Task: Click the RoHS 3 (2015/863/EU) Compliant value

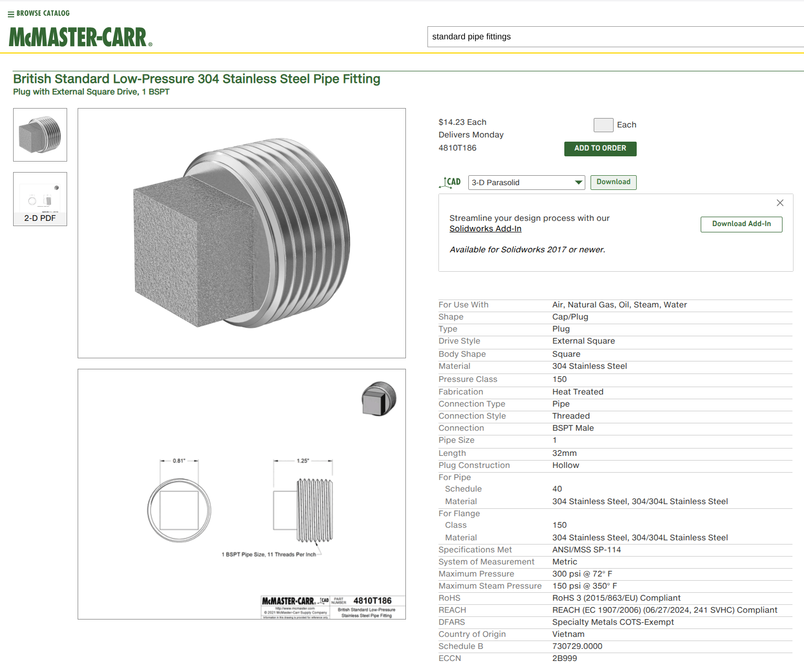Action: (x=616, y=598)
